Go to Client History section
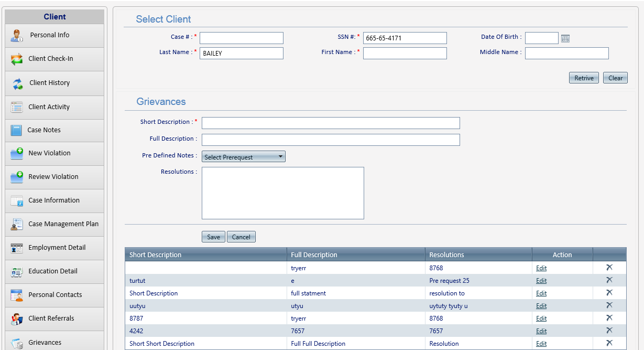The width and height of the screenshot is (644, 350). (54, 83)
